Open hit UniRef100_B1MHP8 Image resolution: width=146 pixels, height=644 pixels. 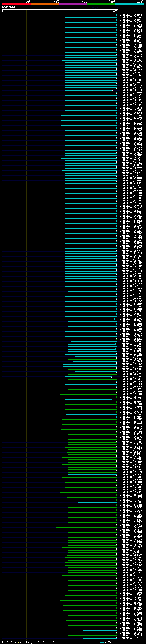pos(131,595)
